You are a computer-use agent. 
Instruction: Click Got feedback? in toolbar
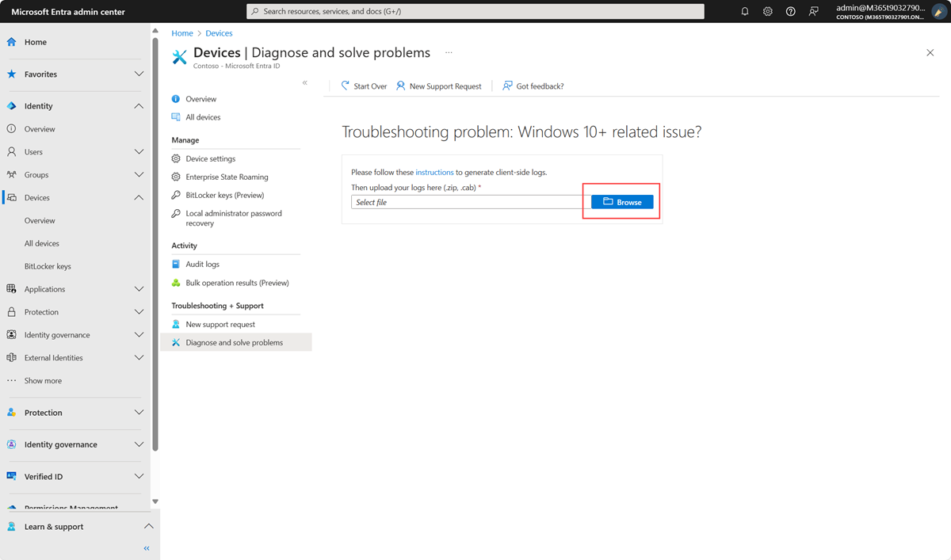[533, 86]
